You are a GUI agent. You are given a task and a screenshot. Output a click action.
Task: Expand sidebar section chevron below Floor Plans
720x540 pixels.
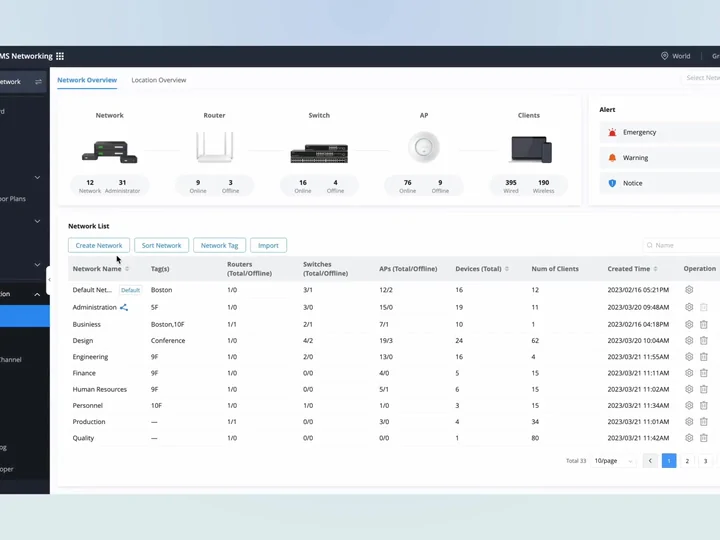click(37, 221)
